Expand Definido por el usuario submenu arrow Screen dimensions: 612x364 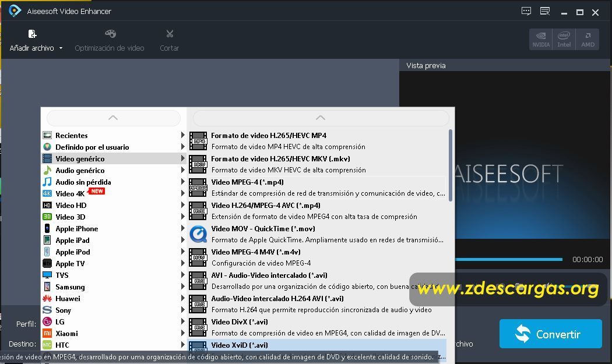pos(182,147)
